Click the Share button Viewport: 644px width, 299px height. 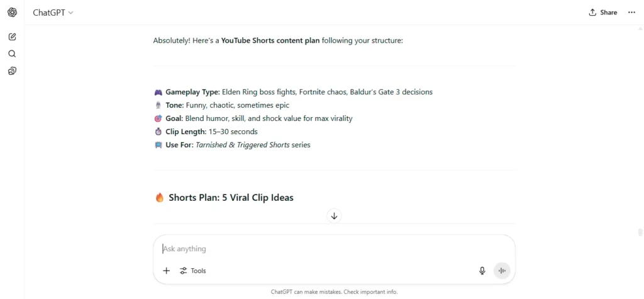point(603,13)
